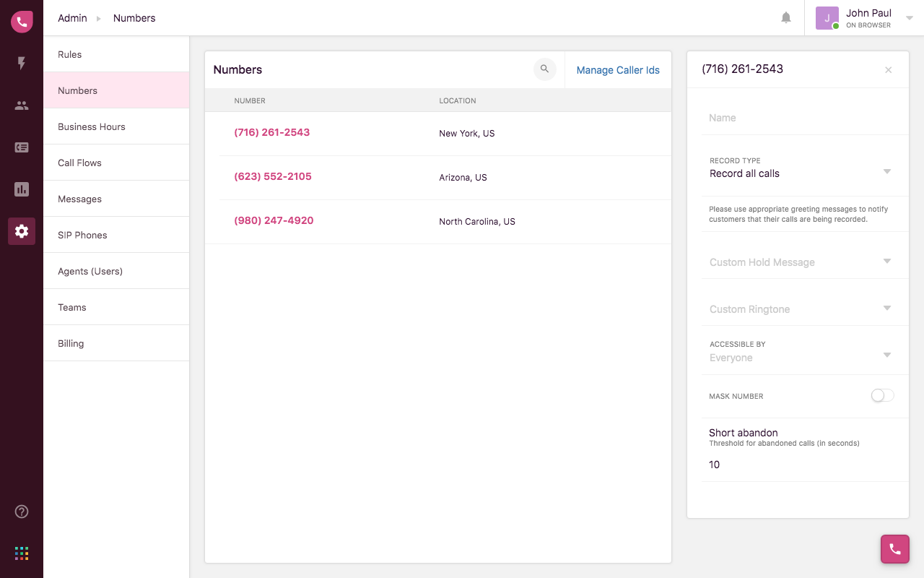Click the New York, US location cell

[x=467, y=134]
